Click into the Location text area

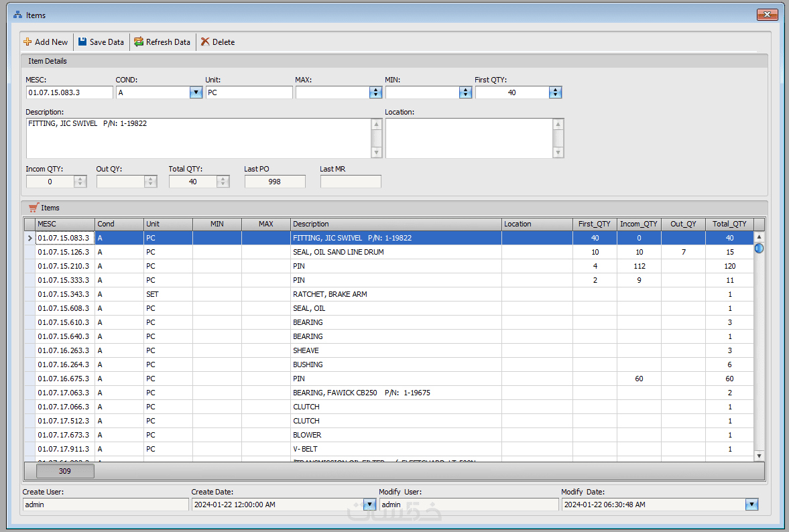coord(469,138)
